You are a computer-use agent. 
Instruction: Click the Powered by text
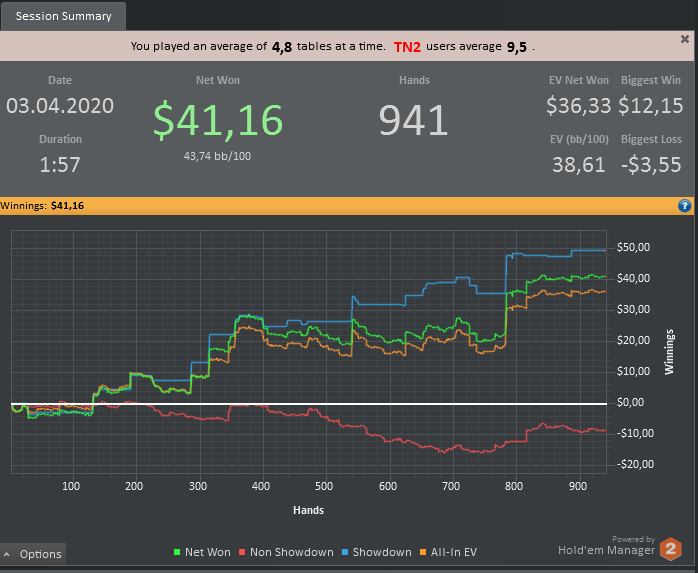click(633, 539)
